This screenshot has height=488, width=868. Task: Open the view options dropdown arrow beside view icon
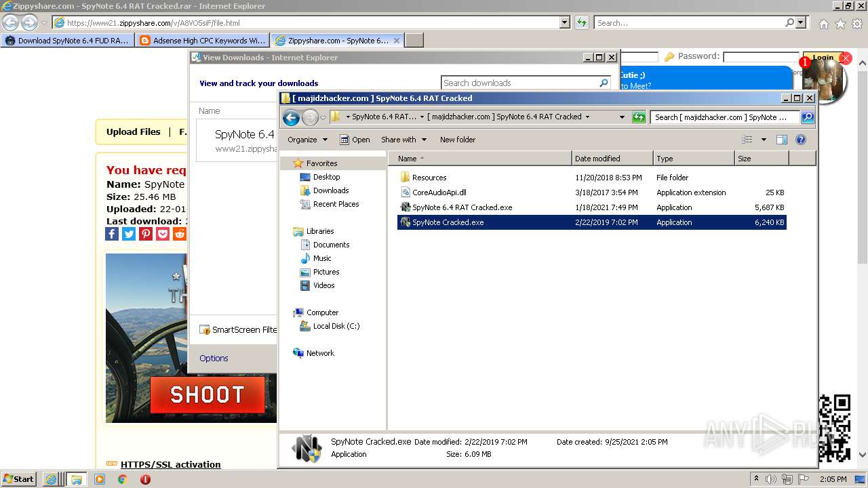point(764,140)
